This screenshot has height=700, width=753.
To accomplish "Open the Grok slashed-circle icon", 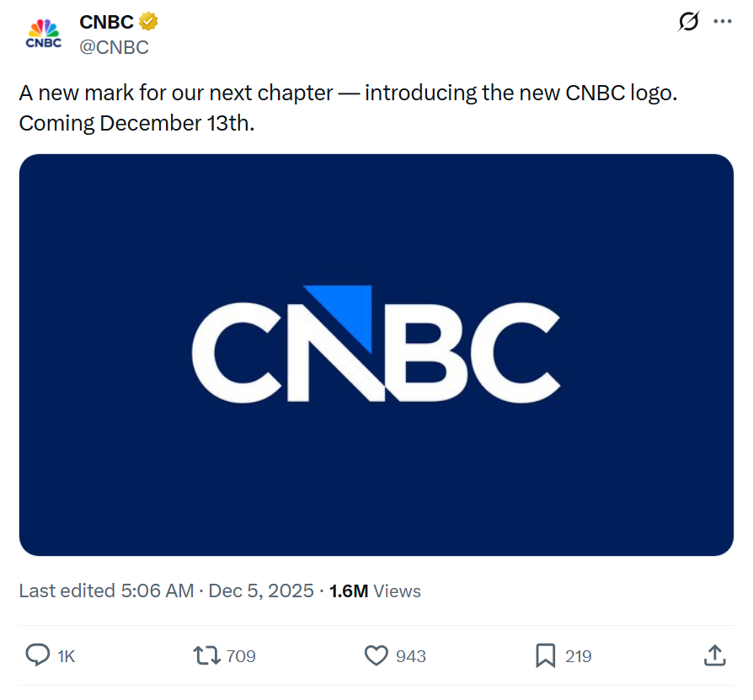I will click(x=688, y=22).
